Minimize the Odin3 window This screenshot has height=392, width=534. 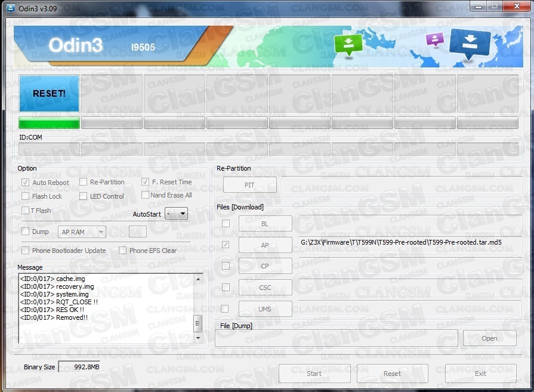pos(479,6)
